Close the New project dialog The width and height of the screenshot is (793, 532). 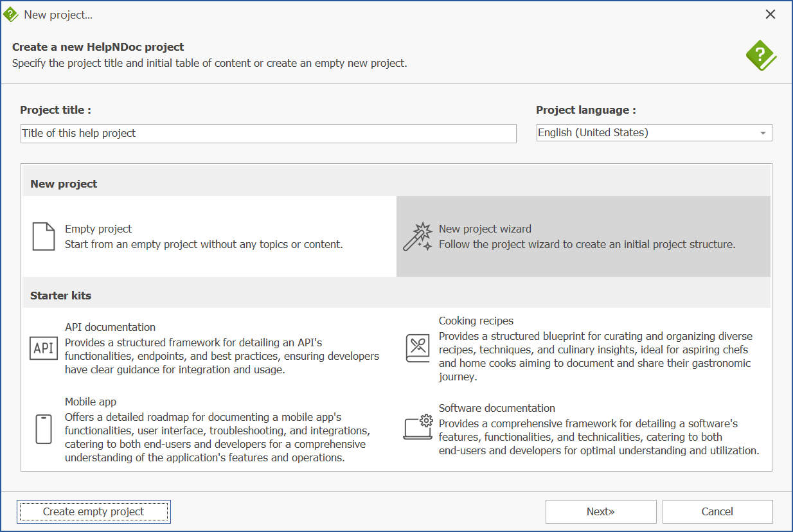771,14
